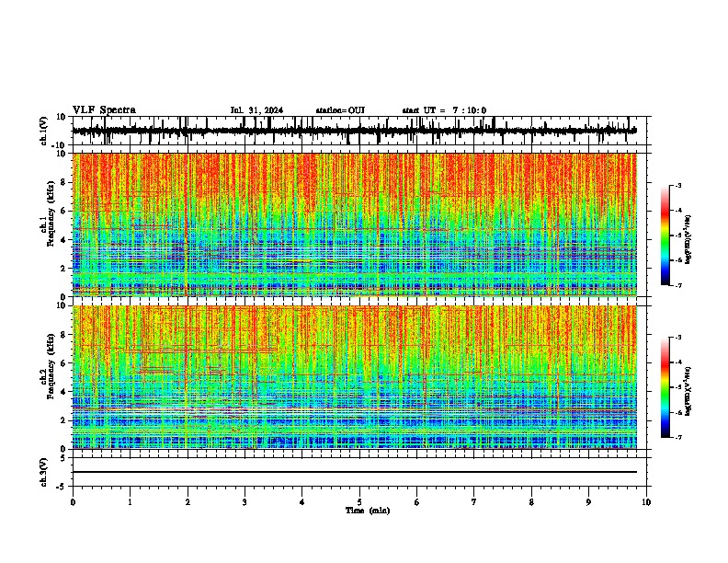Viewport: 728px width, 563px height.
Task: Click the ch.2 spectrogram color bar
Action: click(x=665, y=387)
